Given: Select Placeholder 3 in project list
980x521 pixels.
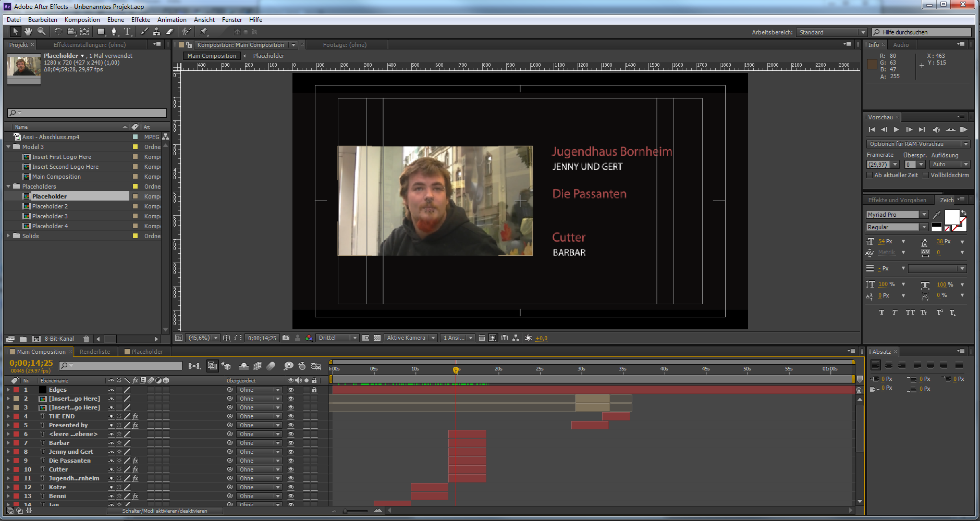Looking at the screenshot, I should 50,216.
